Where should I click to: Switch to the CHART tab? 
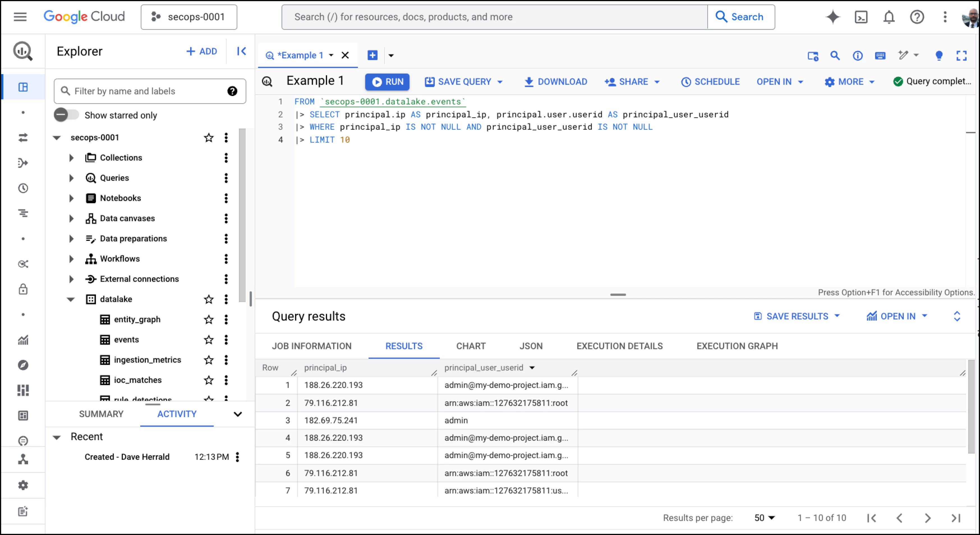click(471, 346)
